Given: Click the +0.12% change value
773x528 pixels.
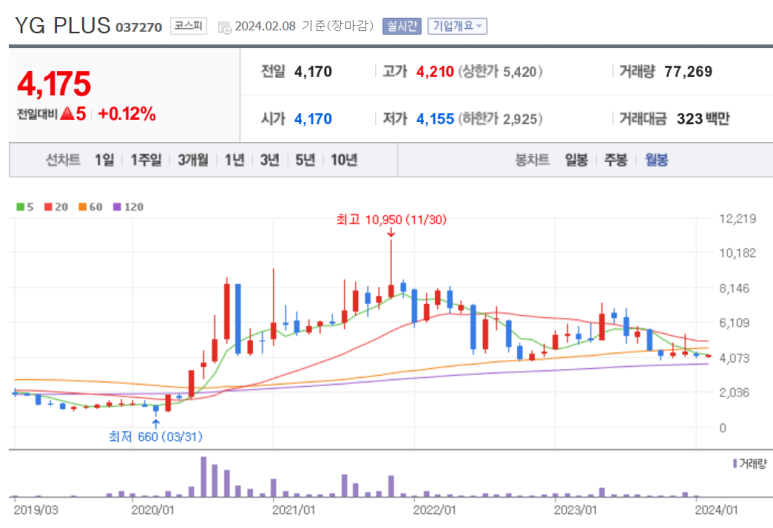Looking at the screenshot, I should click(x=127, y=114).
